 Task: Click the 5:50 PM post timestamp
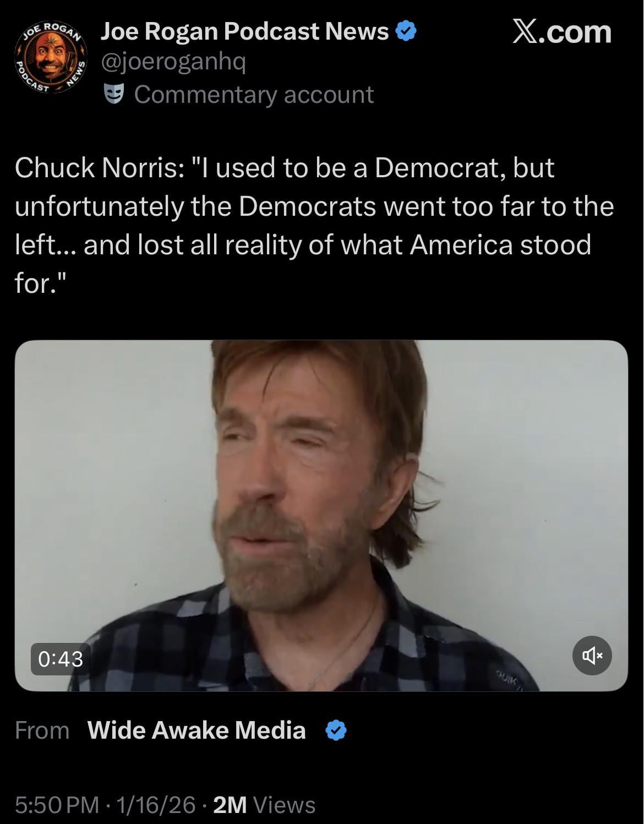57,805
